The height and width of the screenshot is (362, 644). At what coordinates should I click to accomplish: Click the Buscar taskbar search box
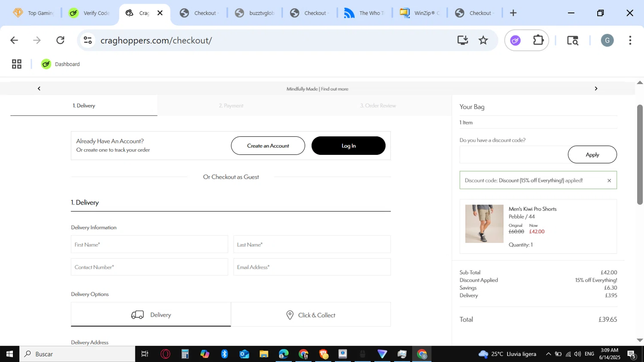point(77,354)
